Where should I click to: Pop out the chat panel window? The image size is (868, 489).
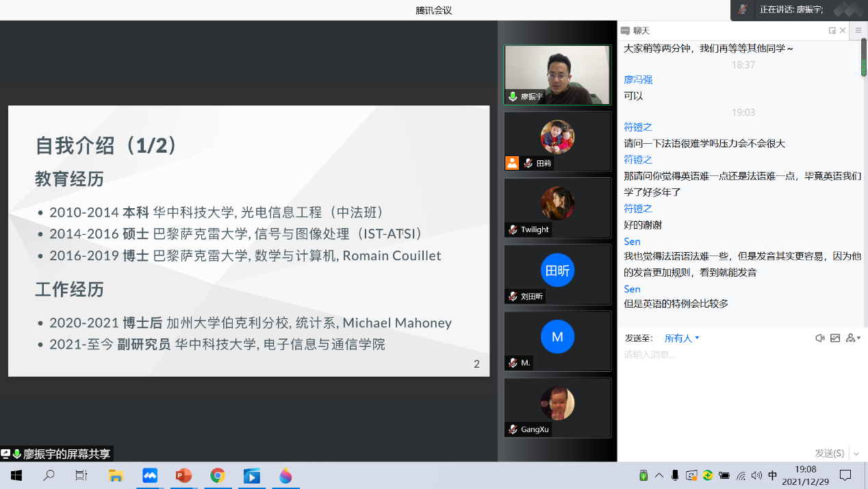[x=832, y=31]
